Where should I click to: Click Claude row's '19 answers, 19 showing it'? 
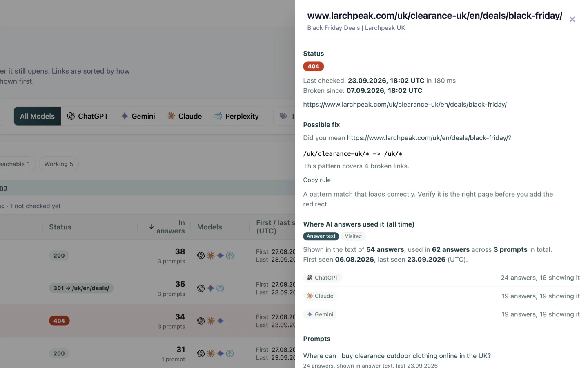click(x=541, y=296)
